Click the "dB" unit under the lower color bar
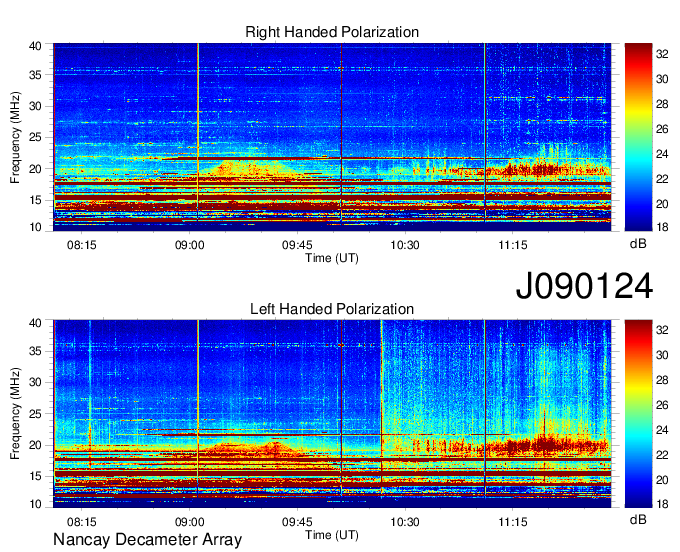 [638, 520]
